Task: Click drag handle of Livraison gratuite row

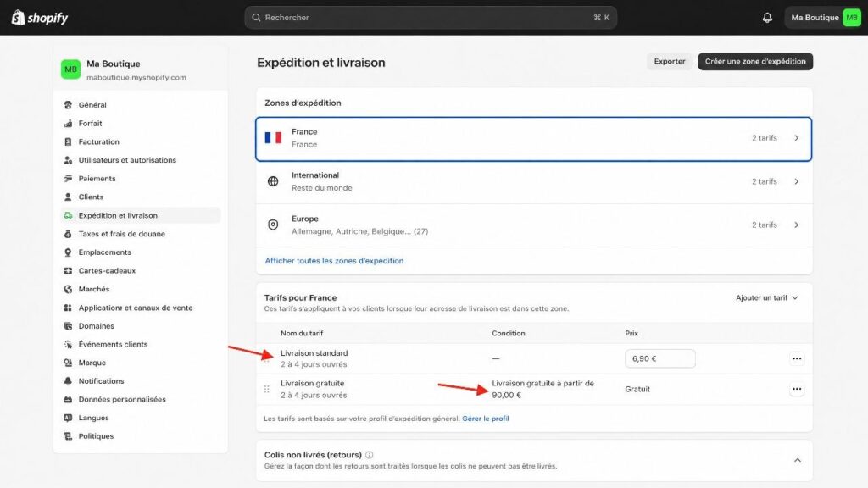Action: (267, 389)
